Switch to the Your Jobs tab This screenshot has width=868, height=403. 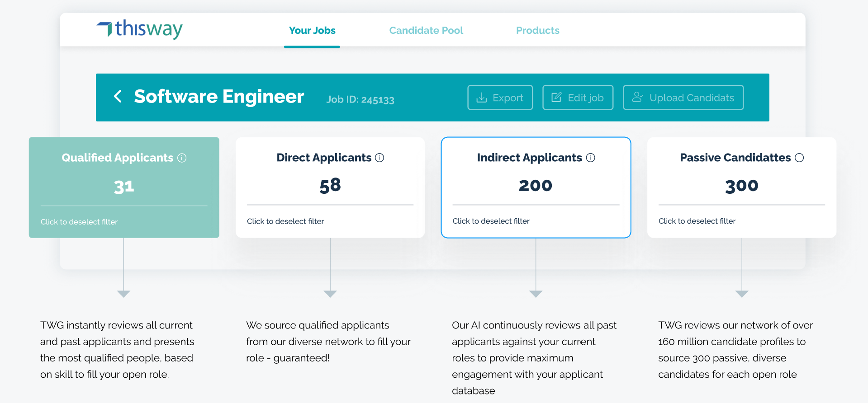click(x=312, y=30)
